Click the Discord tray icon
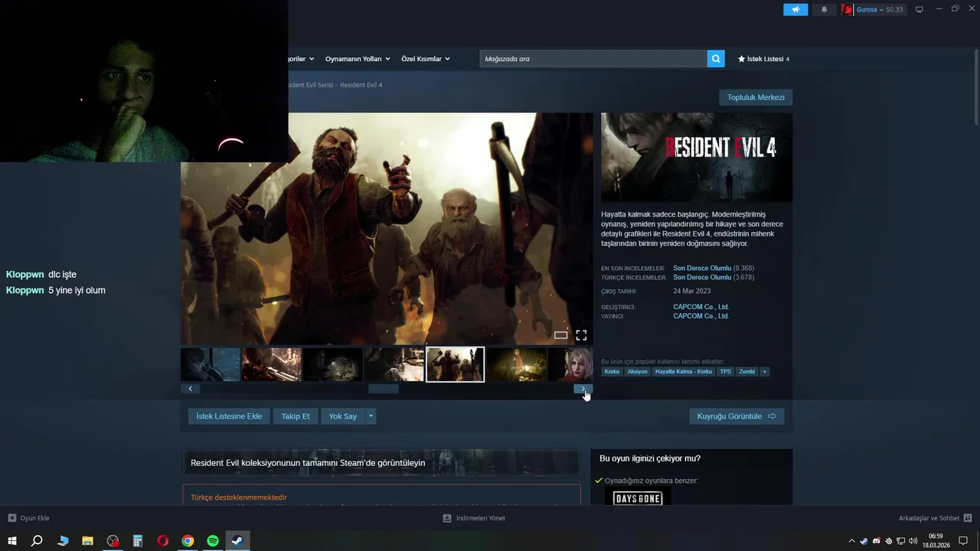The width and height of the screenshot is (980, 551). click(877, 541)
